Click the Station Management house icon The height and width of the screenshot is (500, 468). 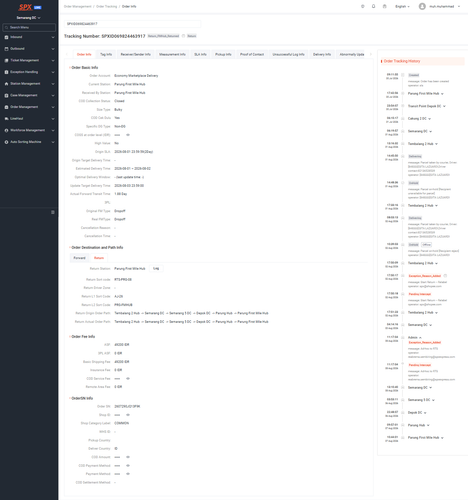pos(6,84)
